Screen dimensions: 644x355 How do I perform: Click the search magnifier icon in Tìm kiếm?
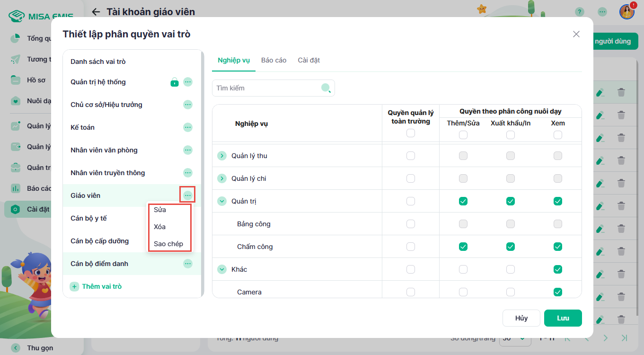tap(326, 88)
